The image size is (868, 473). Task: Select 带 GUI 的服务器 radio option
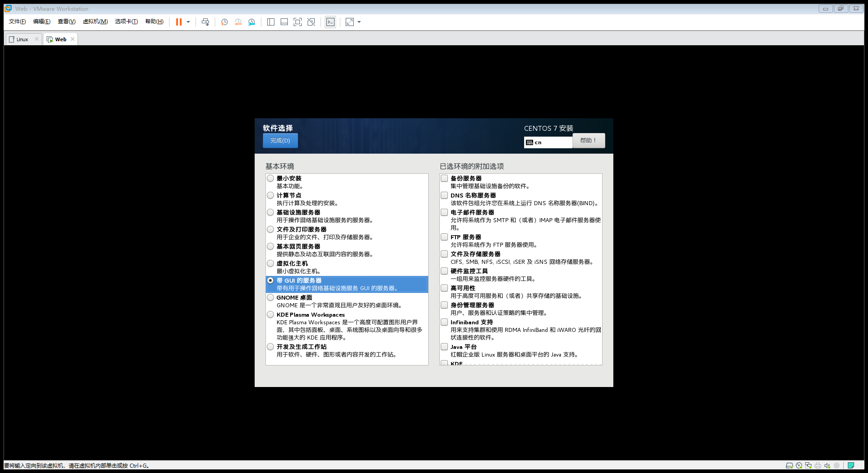[270, 280]
